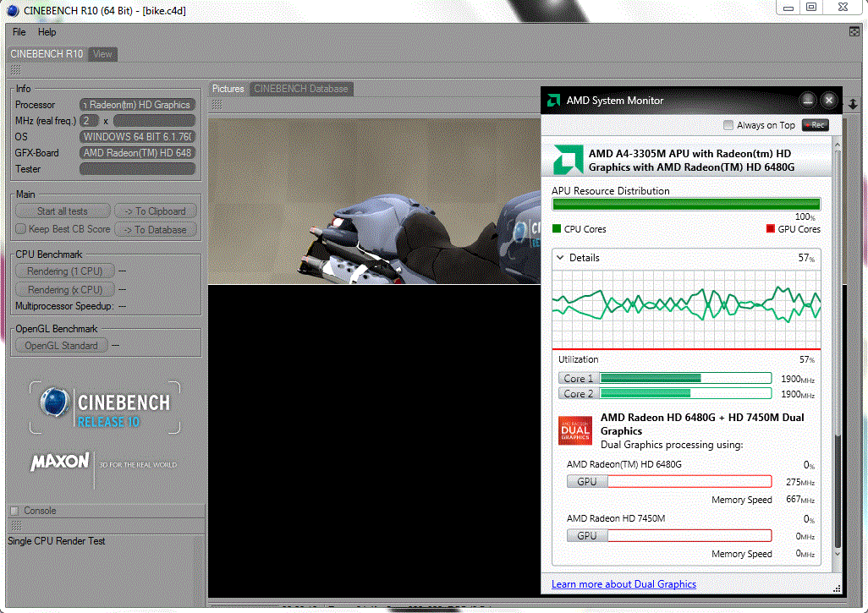Click the CPU utilization history graph
The height and width of the screenshot is (613, 868).
coord(686,309)
